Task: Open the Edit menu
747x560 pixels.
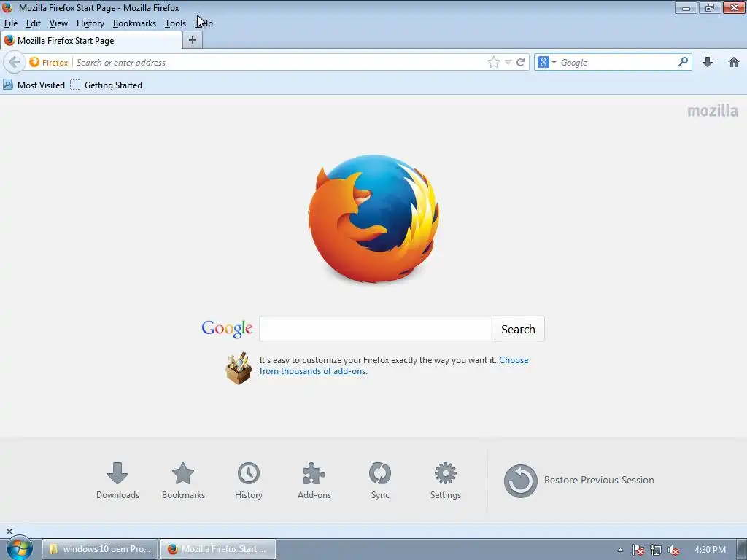Action: pos(34,23)
